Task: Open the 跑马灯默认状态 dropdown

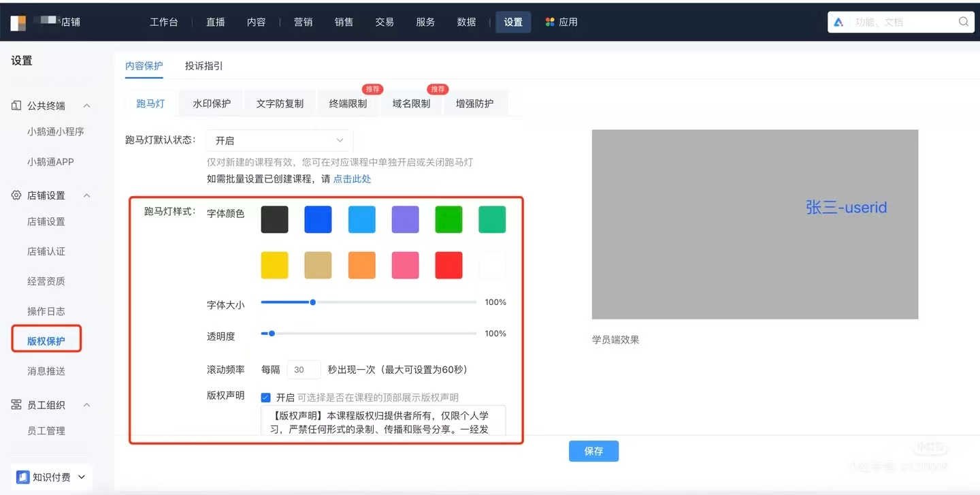Action: pos(279,140)
